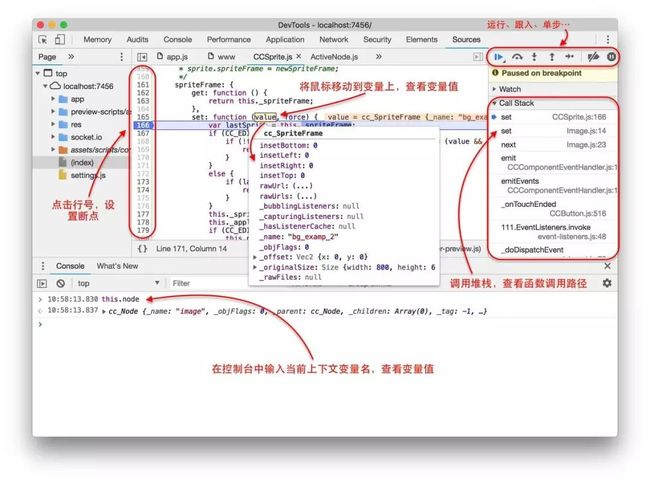Open the top execution context dropdown
Viewport: 650px width, 483px height.
coord(118,284)
